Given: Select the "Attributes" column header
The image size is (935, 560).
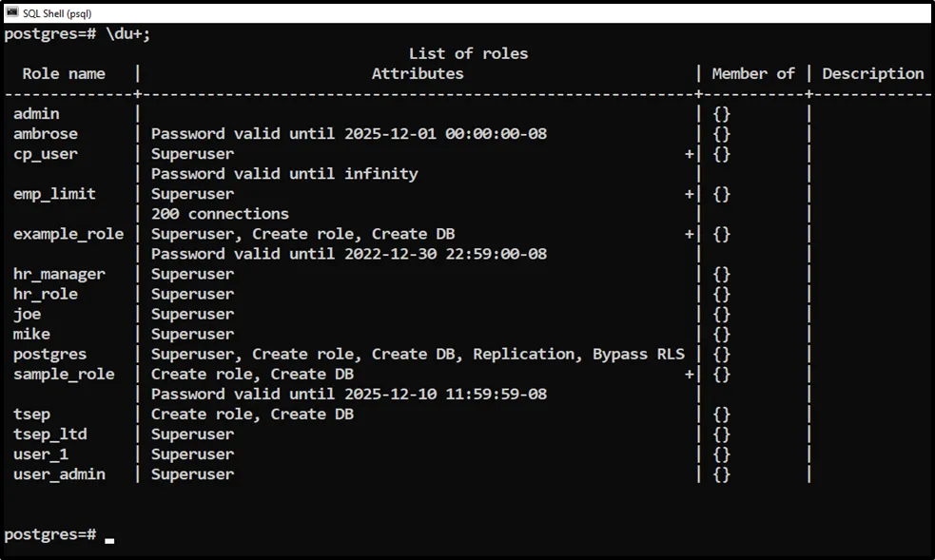Looking at the screenshot, I should [418, 73].
